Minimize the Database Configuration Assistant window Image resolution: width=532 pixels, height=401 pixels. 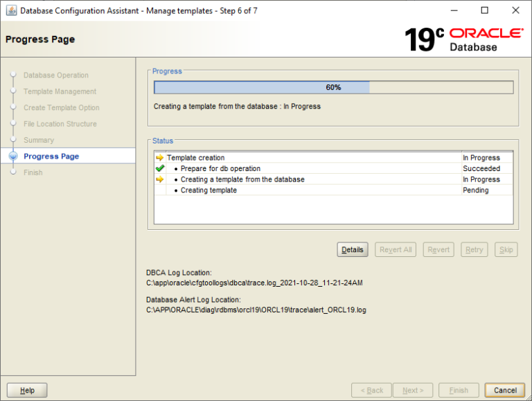(x=454, y=10)
